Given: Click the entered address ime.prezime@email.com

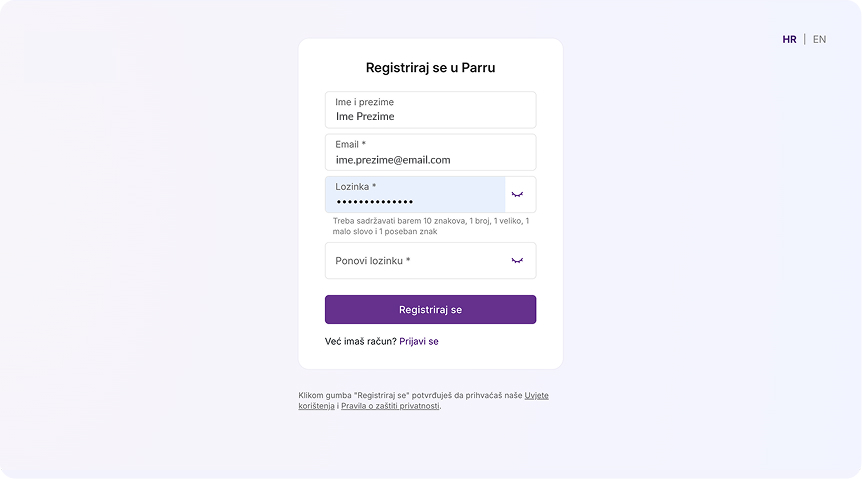Looking at the screenshot, I should (393, 160).
